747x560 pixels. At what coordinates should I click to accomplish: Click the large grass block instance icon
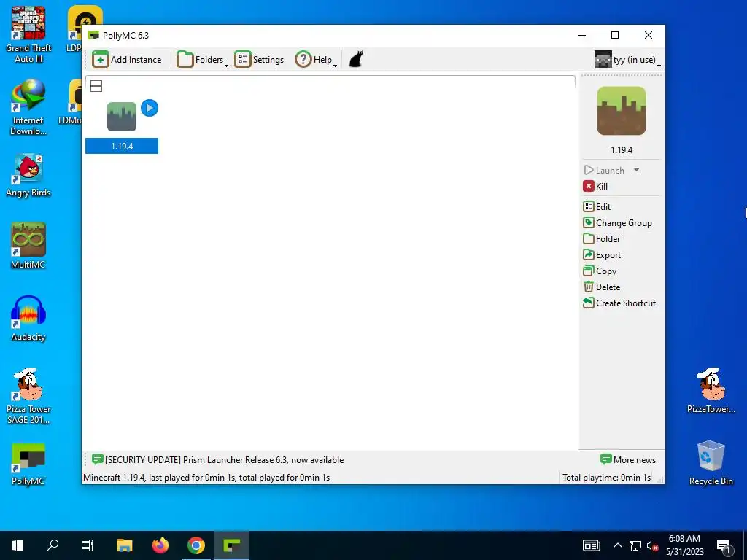(x=622, y=111)
